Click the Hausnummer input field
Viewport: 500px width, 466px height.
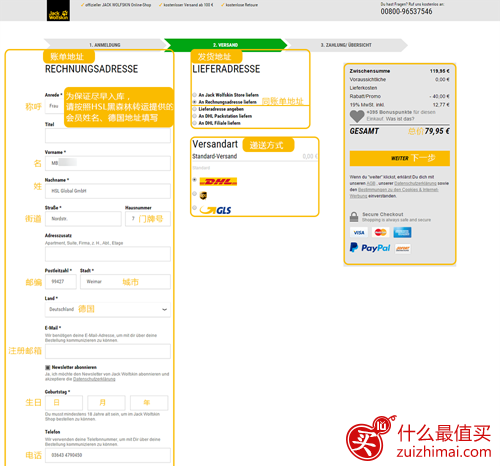tap(148, 219)
